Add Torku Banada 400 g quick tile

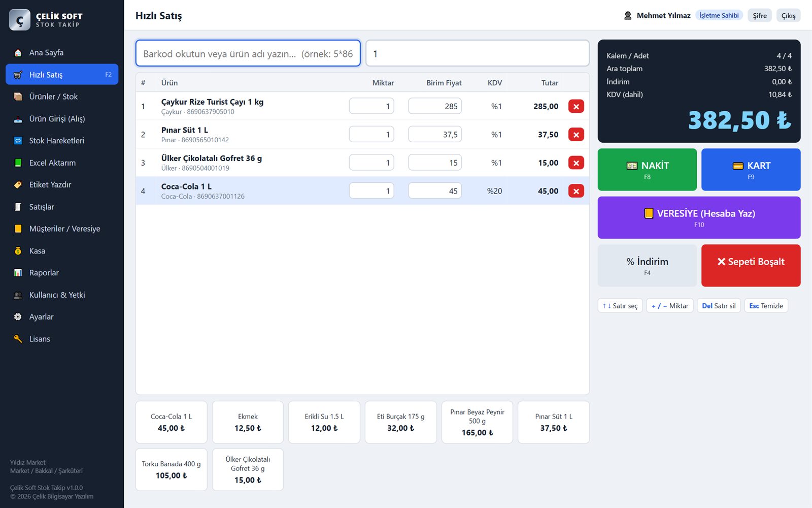click(x=172, y=469)
